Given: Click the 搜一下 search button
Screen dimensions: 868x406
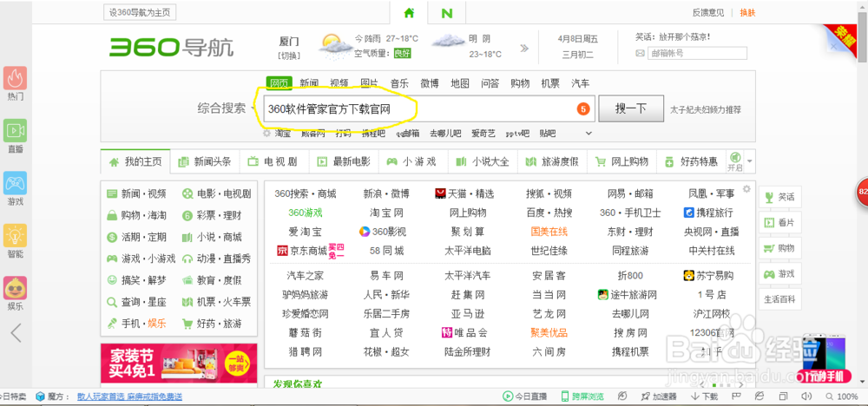Looking at the screenshot, I should coord(631,108).
